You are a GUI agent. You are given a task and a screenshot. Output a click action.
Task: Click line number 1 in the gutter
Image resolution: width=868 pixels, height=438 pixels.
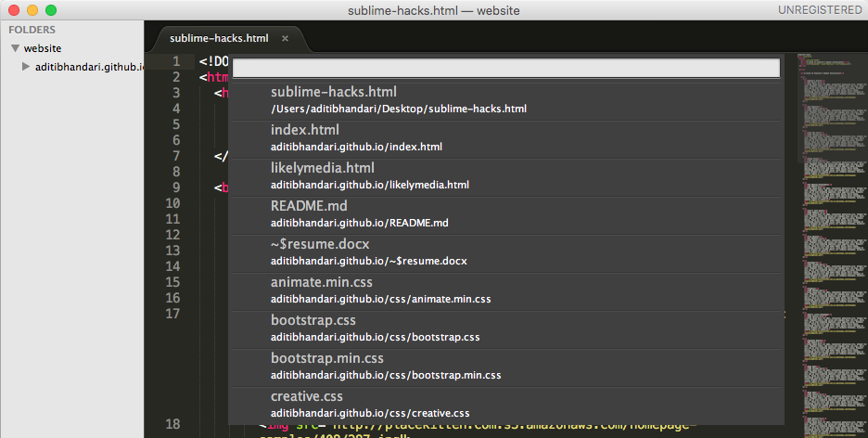tap(176, 61)
